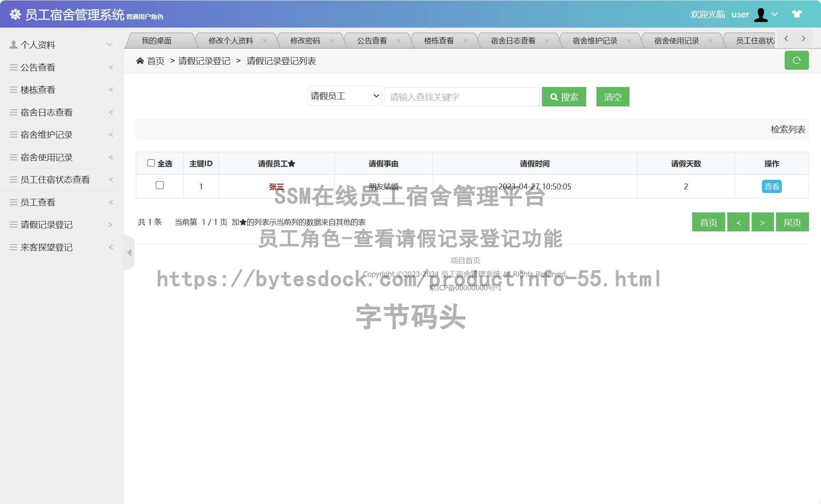This screenshot has height=504, width=821.
Task: Switch to the 我的桌面 tab
Action: click(156, 41)
